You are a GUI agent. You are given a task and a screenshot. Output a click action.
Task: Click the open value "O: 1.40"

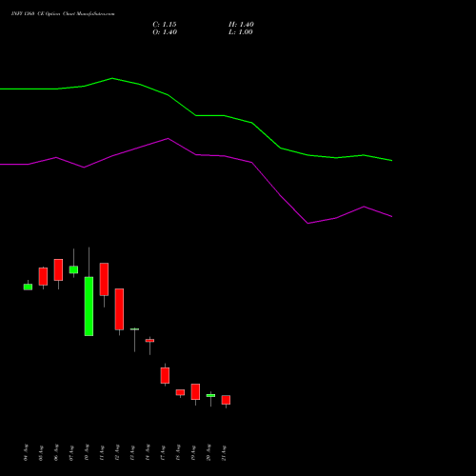point(165,32)
